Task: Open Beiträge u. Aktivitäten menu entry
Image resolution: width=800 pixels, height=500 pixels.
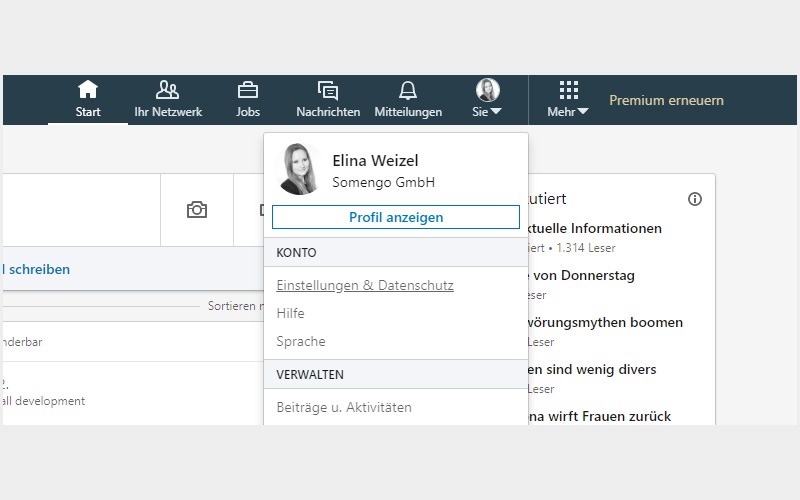Action: [x=344, y=407]
